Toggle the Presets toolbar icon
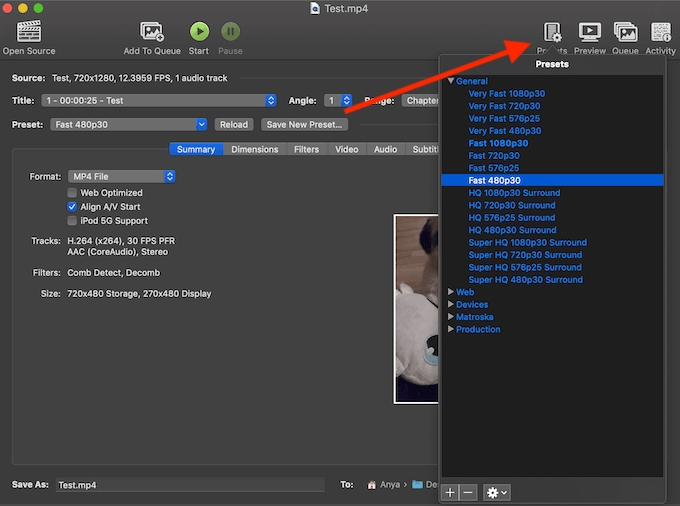680x506 pixels. [x=552, y=33]
